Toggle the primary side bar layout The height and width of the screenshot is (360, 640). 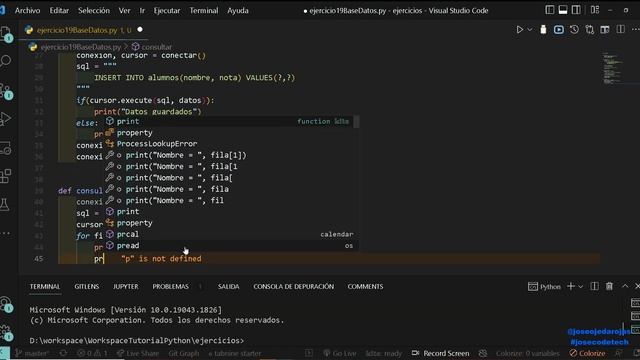pyautogui.click(x=550, y=10)
